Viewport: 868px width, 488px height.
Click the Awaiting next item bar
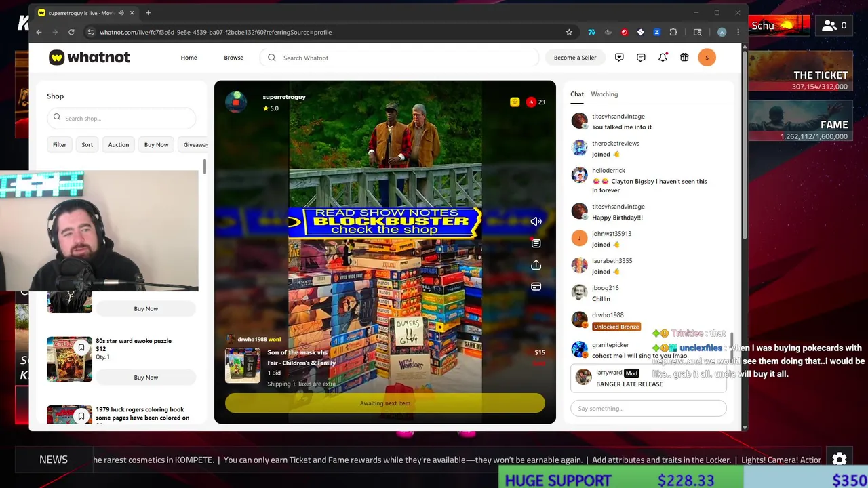coord(384,403)
